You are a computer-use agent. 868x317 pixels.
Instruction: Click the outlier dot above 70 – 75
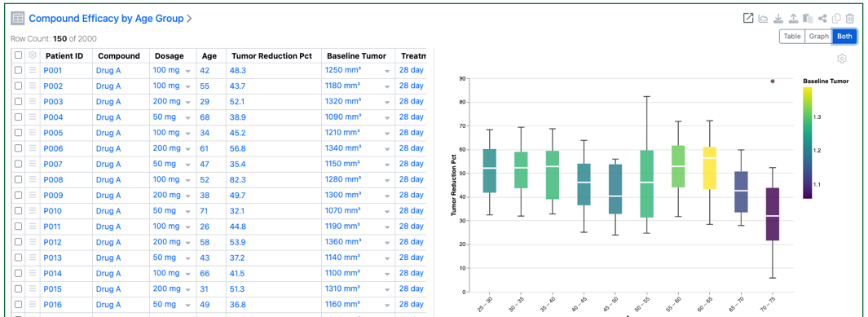(x=772, y=81)
